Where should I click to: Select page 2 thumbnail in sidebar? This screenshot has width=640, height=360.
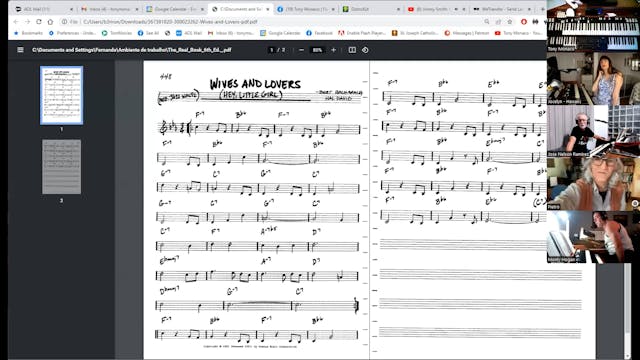click(62, 167)
